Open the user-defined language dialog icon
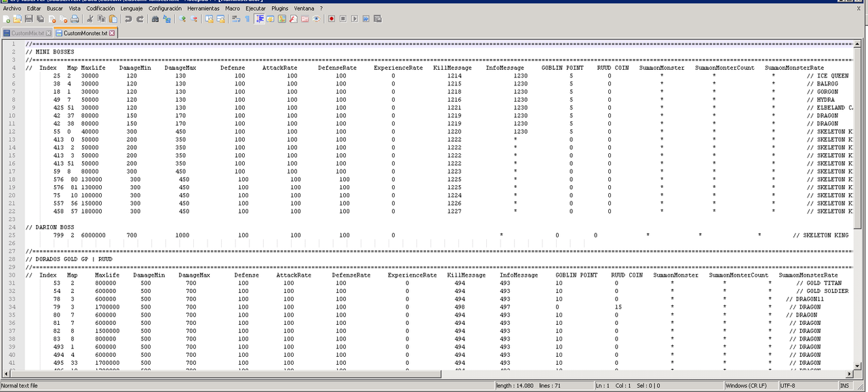This screenshot has width=868, height=392. click(271, 19)
